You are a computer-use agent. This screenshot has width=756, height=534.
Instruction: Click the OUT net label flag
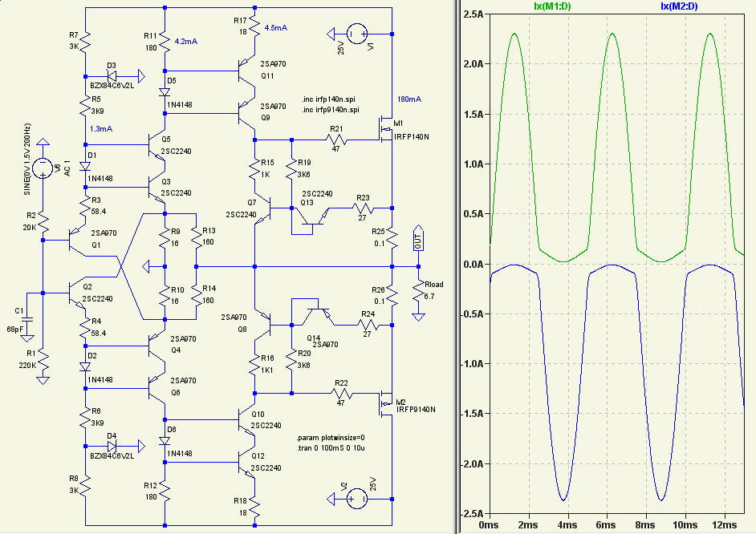pyautogui.click(x=418, y=238)
